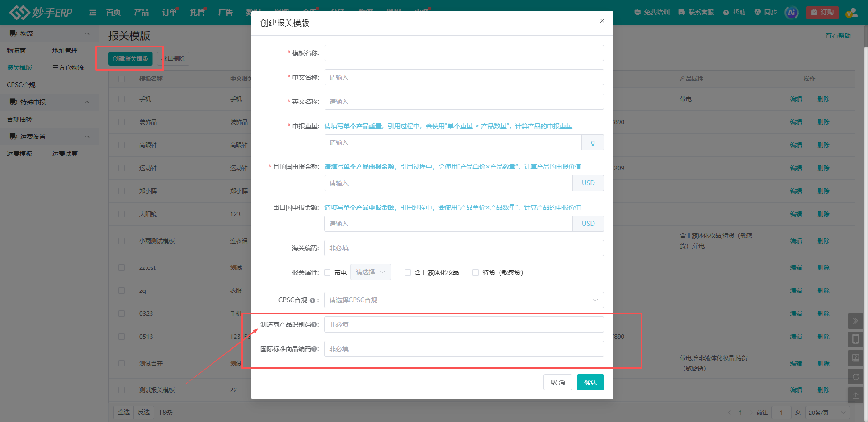Click the 同步 sync icon
The width and height of the screenshot is (868, 422).
pyautogui.click(x=758, y=13)
